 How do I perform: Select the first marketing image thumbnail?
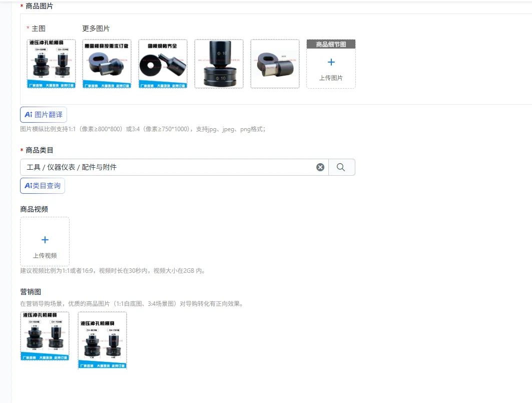(45, 336)
